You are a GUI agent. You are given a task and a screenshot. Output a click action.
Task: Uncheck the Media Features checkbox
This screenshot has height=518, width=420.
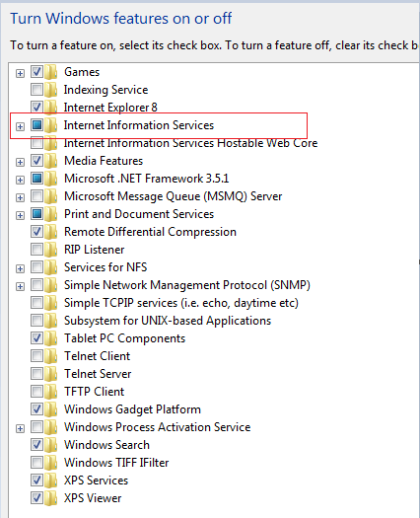pyautogui.click(x=36, y=161)
